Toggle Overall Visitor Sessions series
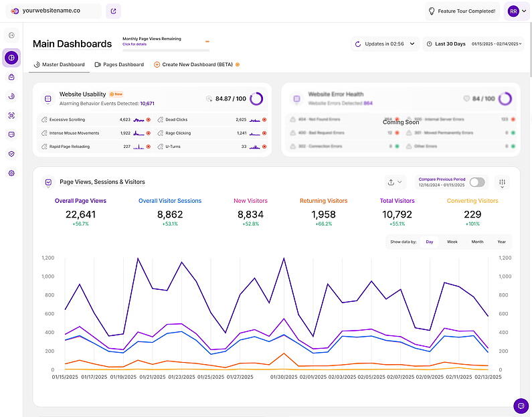Screen dimensions: 532x417 click(x=170, y=201)
